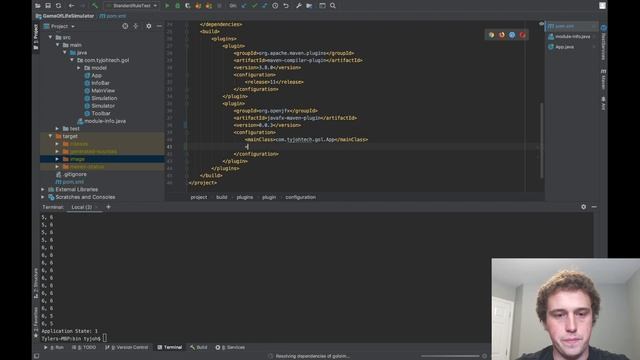This screenshot has height=360, width=640.
Task: Collapse the java folder arrow
Action: [65, 53]
